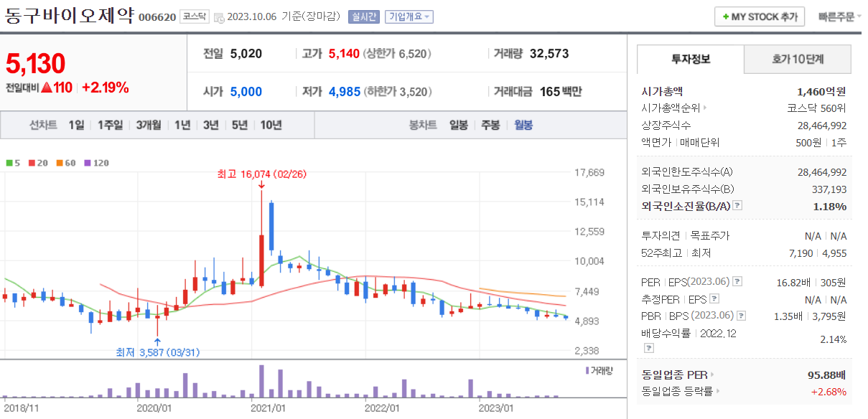
Task: Click the 코스닥 market badge
Action: 194,17
